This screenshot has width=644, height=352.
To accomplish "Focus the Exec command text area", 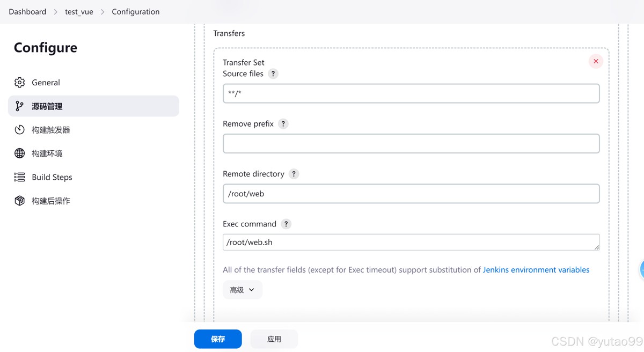I will pos(411,243).
